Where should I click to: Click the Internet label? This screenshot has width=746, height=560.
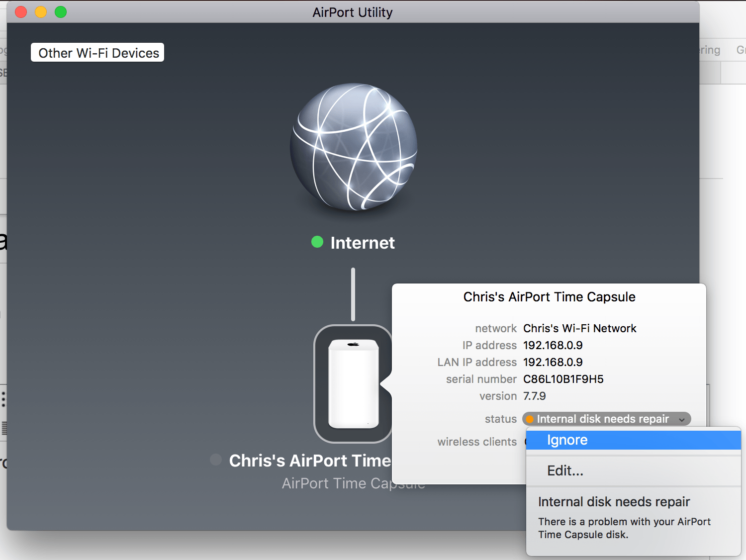point(362,243)
